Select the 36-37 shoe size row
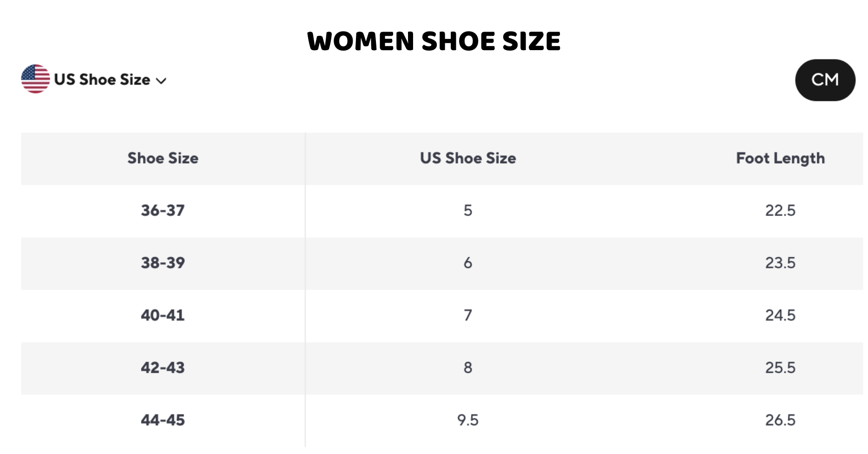This screenshot has width=868, height=454. (163, 211)
